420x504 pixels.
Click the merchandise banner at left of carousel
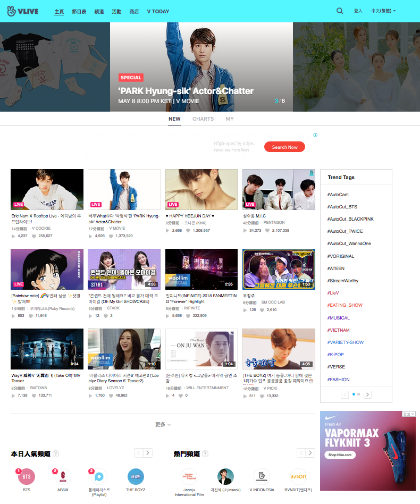click(55, 67)
